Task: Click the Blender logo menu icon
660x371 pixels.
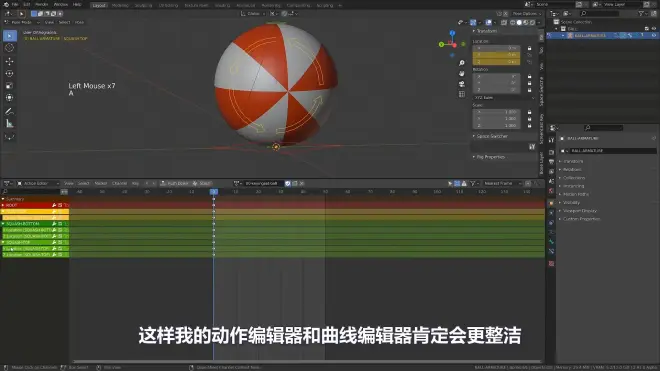Action: click(6, 5)
